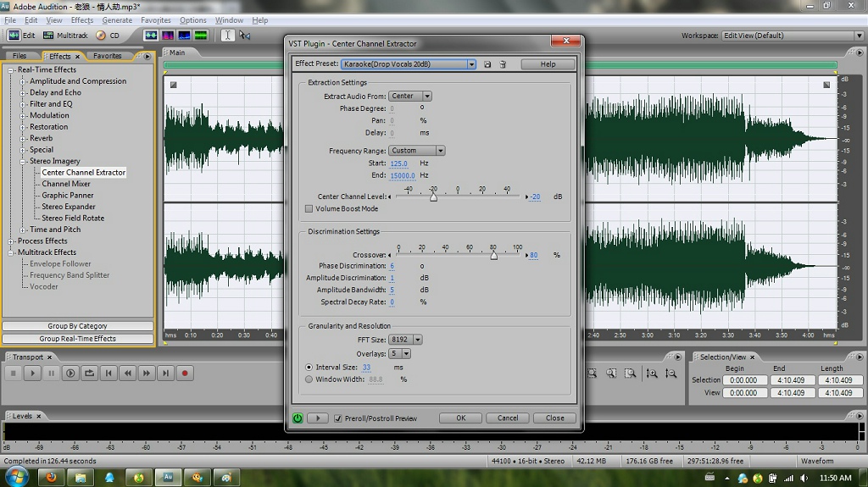Click the transport Stop button
This screenshot has height=487, width=868.
point(14,373)
